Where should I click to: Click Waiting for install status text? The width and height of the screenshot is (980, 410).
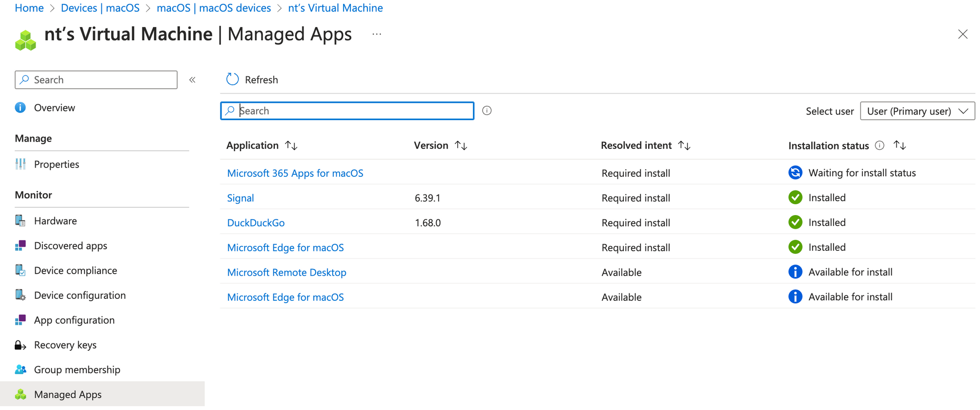point(862,173)
